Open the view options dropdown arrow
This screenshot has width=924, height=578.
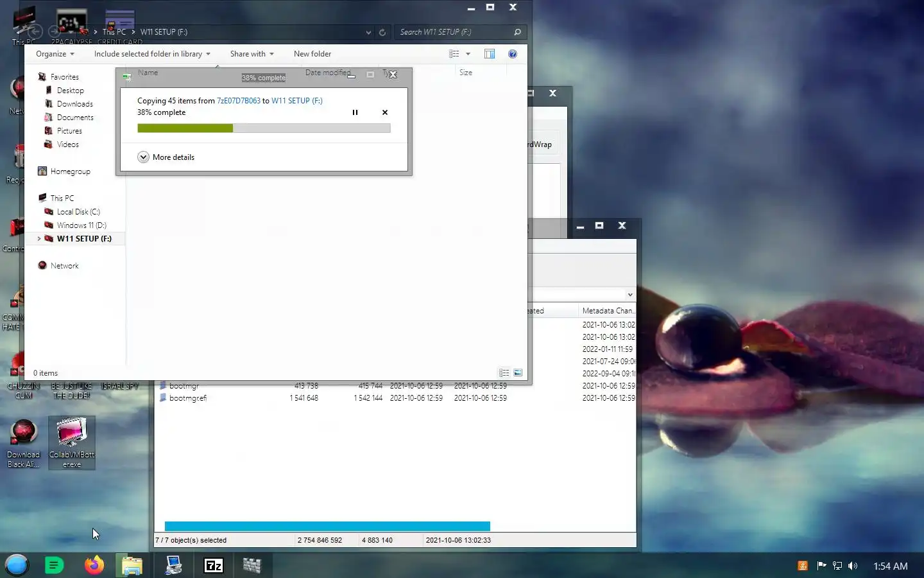[468, 54]
